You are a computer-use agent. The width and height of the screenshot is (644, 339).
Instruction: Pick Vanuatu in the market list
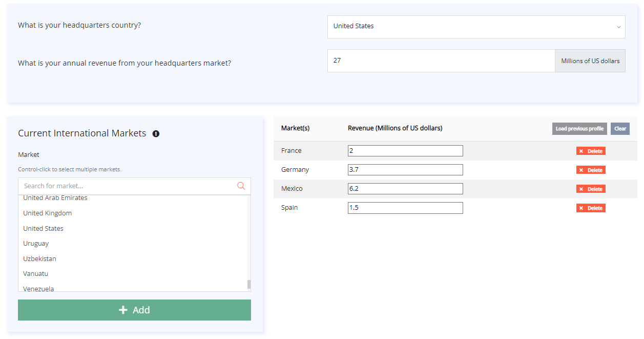(x=36, y=274)
